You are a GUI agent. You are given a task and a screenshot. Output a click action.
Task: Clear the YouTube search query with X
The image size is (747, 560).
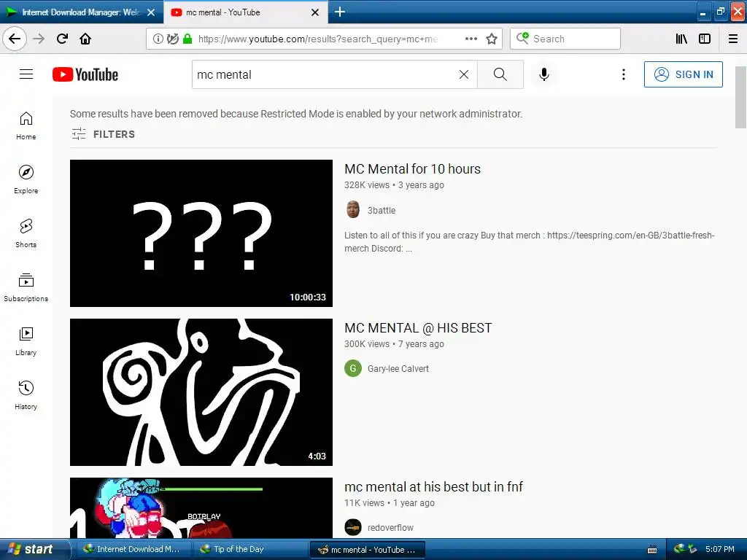point(463,74)
